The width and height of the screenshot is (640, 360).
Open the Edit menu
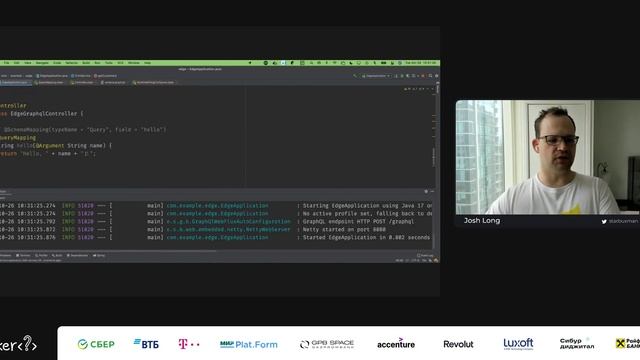pyautogui.click(x=16, y=63)
